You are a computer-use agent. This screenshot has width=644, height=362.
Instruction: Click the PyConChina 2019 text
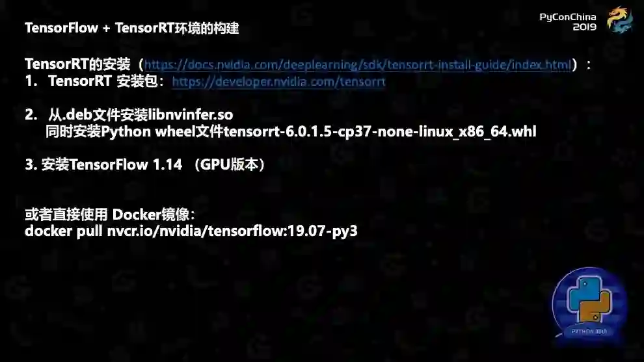click(568, 21)
